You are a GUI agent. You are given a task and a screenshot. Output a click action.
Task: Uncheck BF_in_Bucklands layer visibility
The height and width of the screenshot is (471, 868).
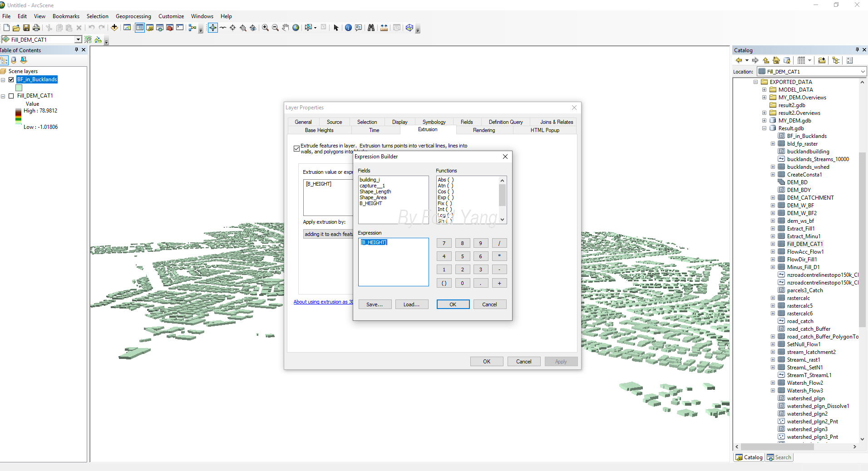[11, 79]
